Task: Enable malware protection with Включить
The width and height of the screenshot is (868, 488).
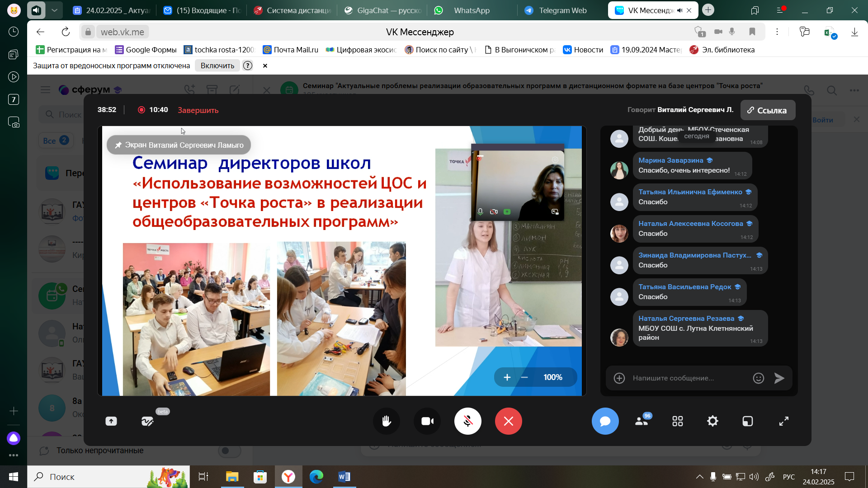Action: pyautogui.click(x=217, y=66)
